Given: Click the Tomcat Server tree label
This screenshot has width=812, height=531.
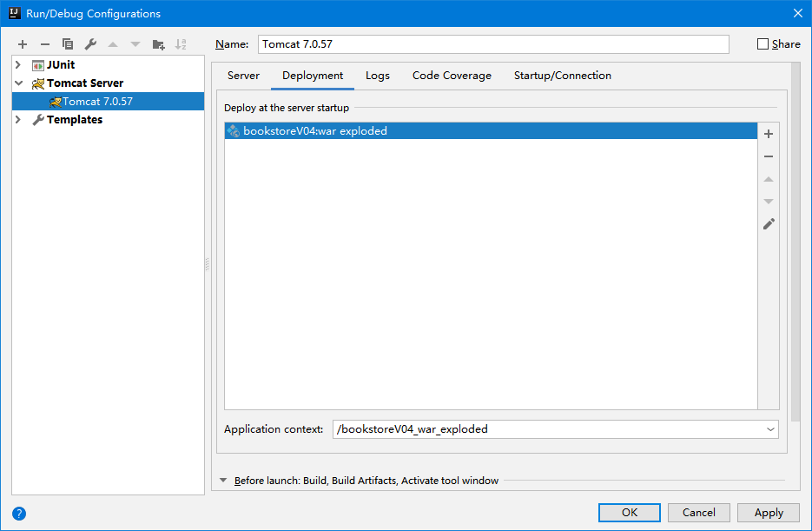Looking at the screenshot, I should click(x=85, y=83).
